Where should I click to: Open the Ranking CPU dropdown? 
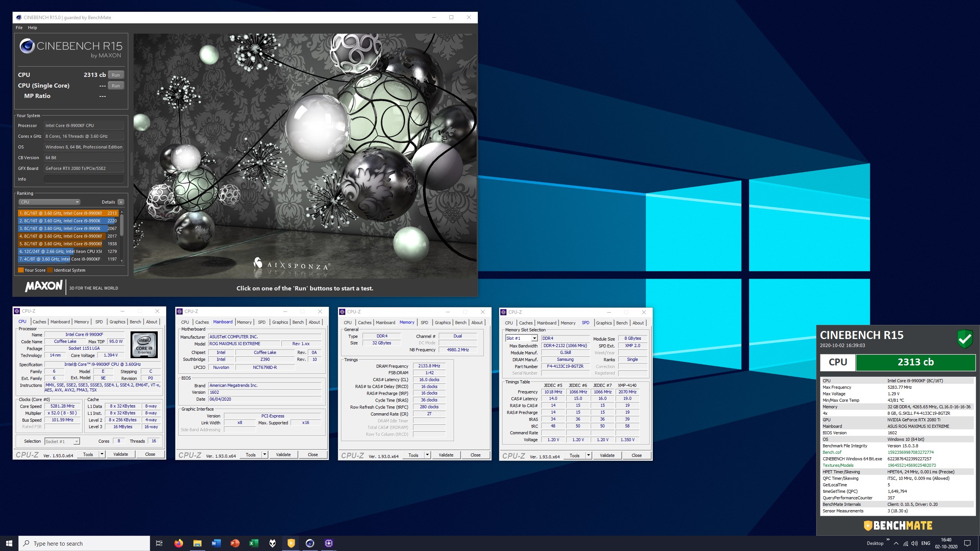[49, 202]
